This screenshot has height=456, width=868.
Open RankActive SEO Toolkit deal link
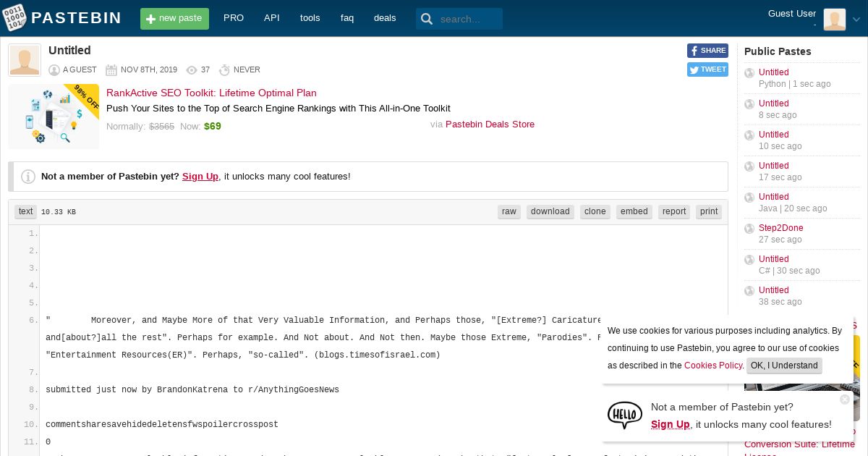[x=211, y=93]
